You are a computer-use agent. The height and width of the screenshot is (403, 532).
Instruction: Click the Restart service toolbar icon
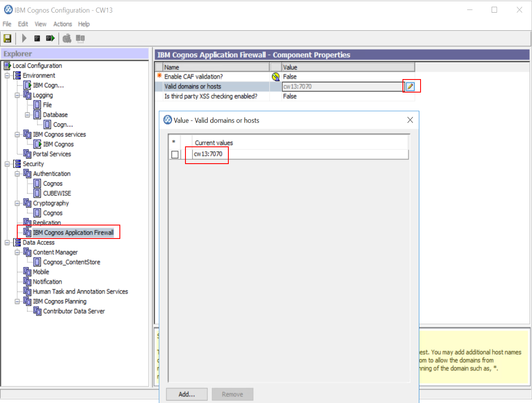[50, 38]
